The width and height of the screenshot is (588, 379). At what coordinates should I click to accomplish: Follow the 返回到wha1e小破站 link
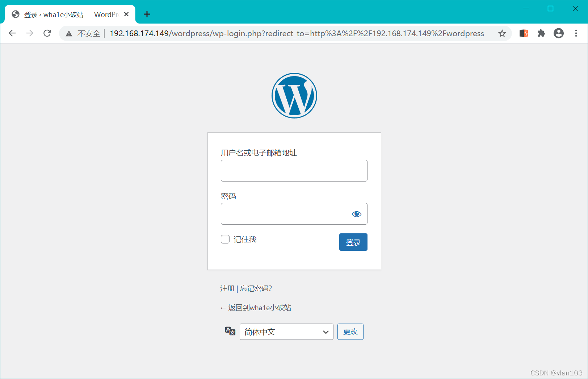(256, 308)
